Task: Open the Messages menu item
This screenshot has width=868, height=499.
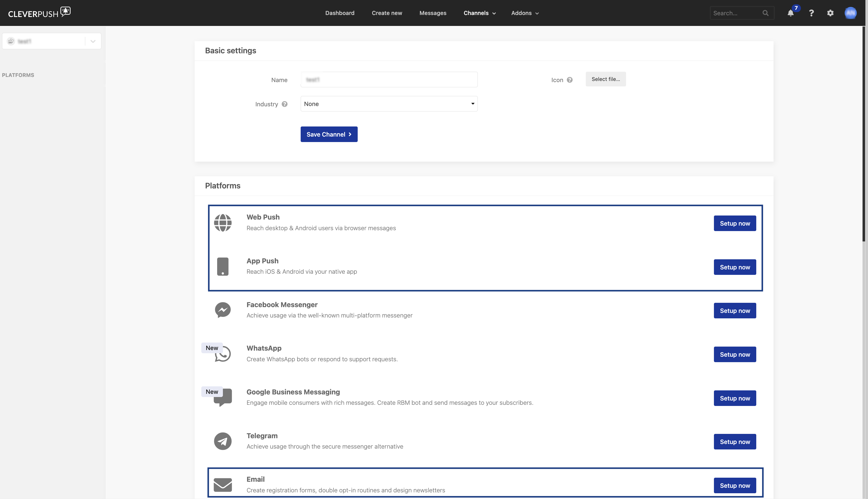Action: click(433, 13)
